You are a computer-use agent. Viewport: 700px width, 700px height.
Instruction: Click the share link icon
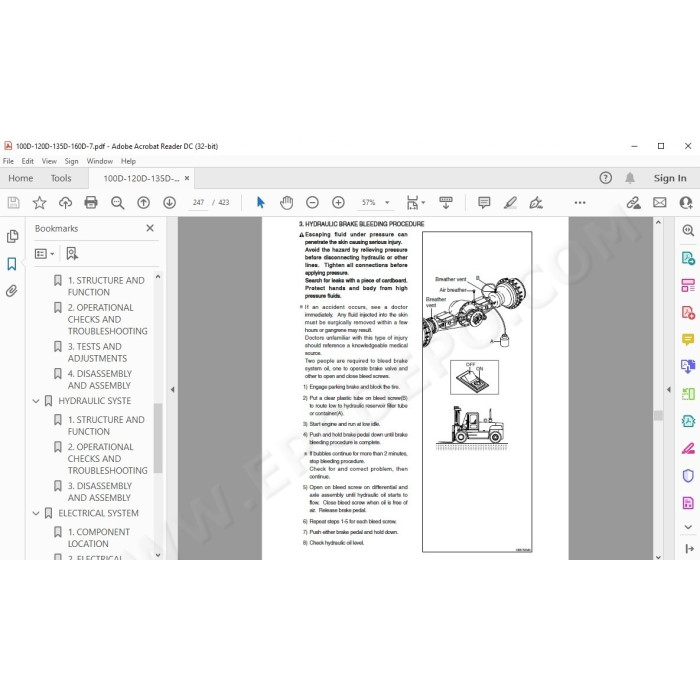coord(633,203)
